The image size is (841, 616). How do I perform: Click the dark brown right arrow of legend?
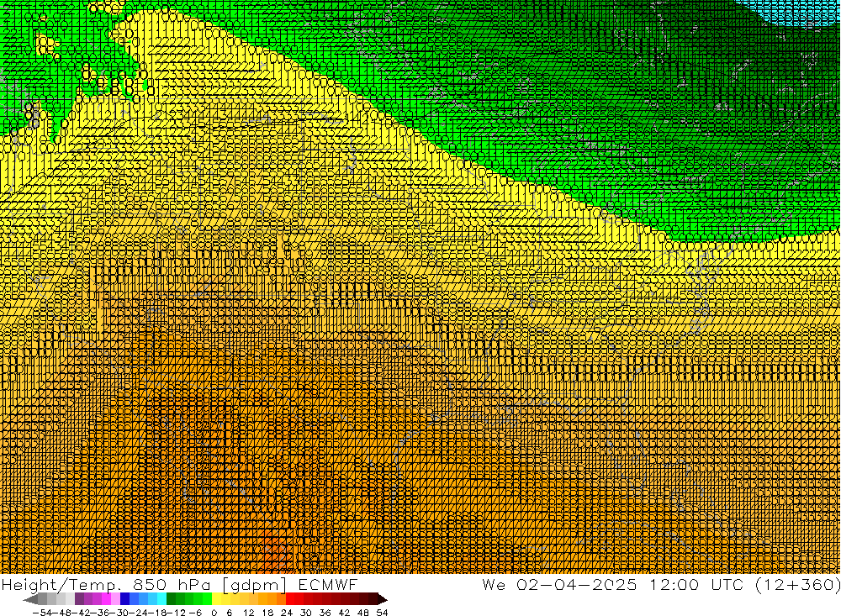(x=383, y=599)
